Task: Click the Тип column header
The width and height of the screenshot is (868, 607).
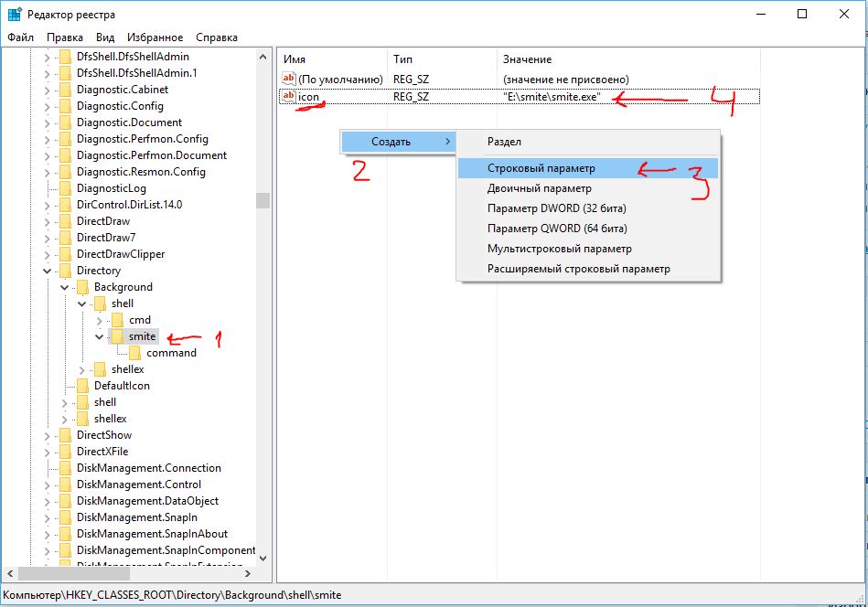Action: 442,59
